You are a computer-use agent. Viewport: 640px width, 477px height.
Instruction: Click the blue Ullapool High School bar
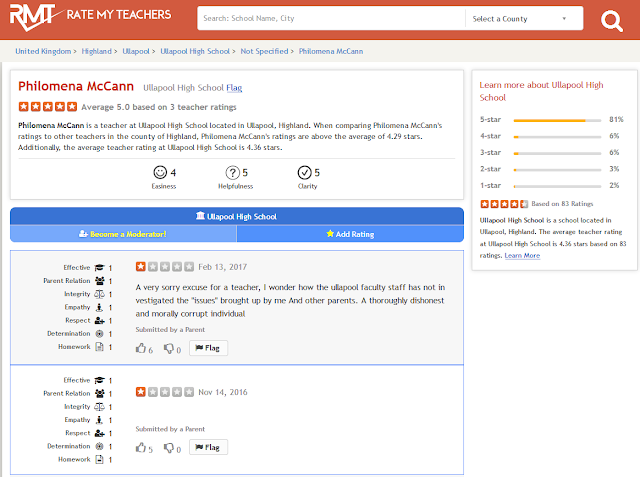pos(237,216)
